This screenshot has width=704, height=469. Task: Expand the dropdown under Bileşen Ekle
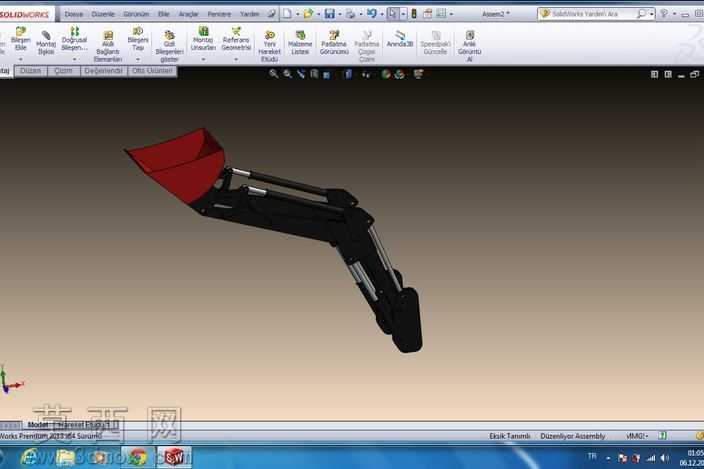21,59
